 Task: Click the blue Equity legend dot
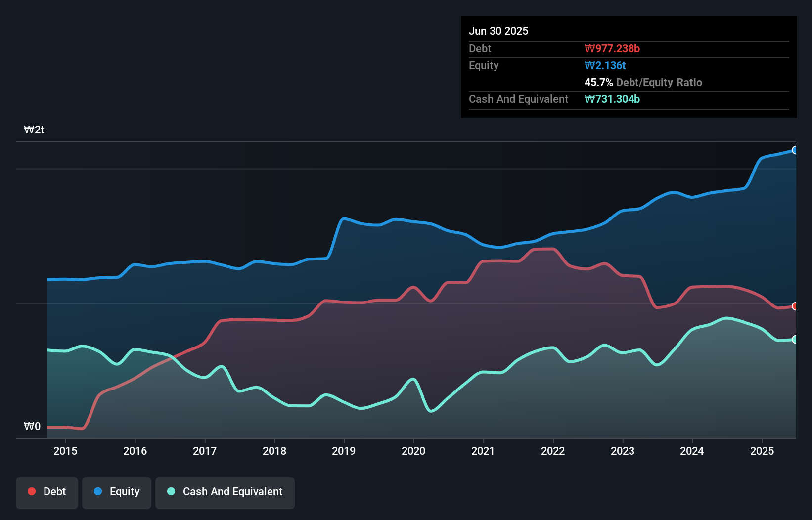98,491
